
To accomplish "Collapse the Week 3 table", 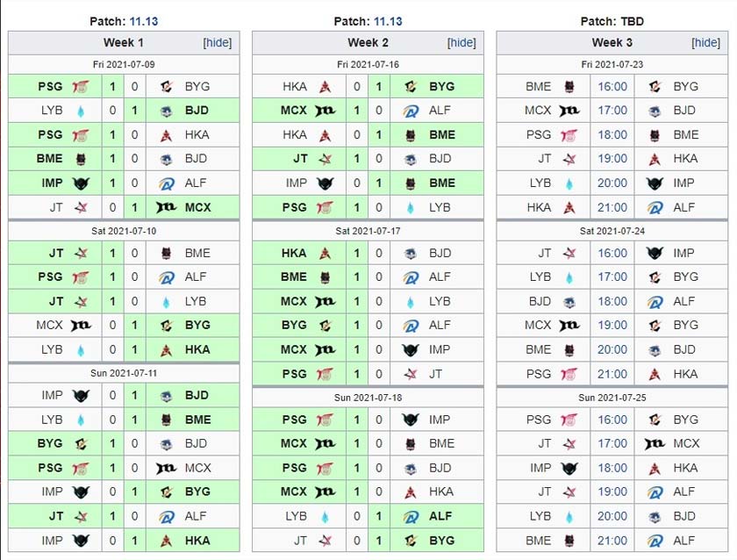I will pos(706,42).
